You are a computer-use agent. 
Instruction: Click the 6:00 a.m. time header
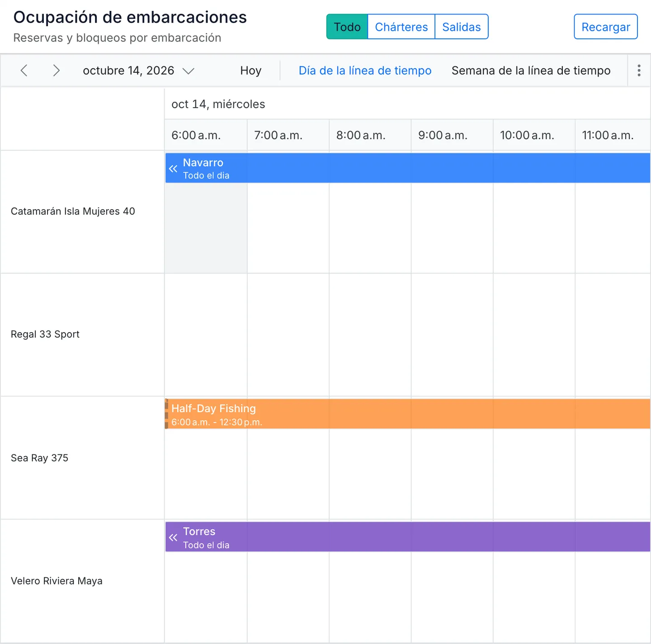[206, 135]
